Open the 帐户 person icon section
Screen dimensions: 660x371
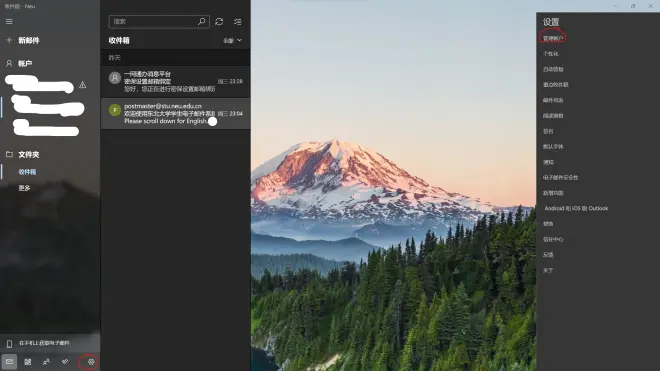tap(9, 63)
